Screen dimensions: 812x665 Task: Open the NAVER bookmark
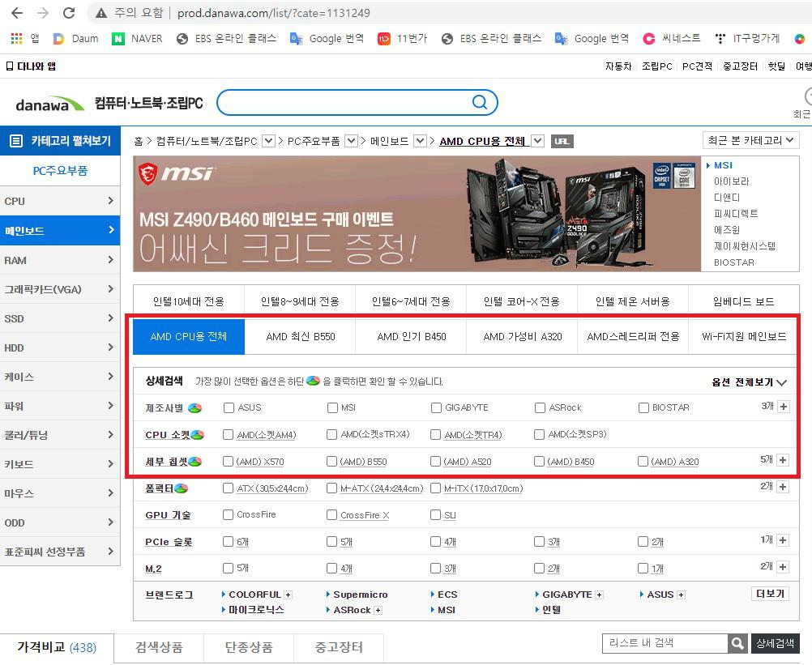(x=137, y=38)
